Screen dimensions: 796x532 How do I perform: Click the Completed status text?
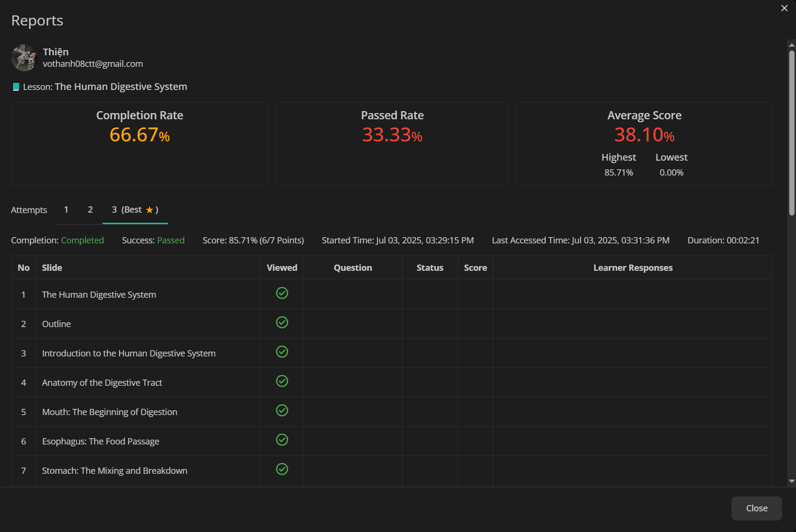click(82, 241)
